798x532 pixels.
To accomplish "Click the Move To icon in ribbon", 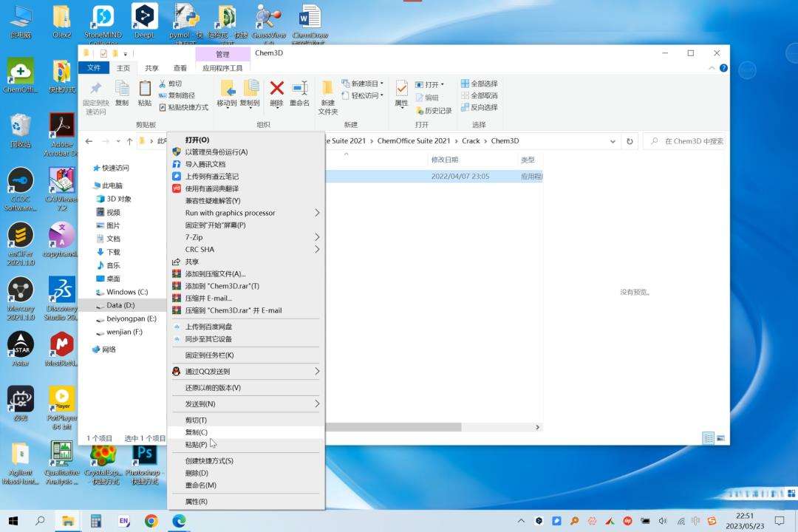I will 227,89.
